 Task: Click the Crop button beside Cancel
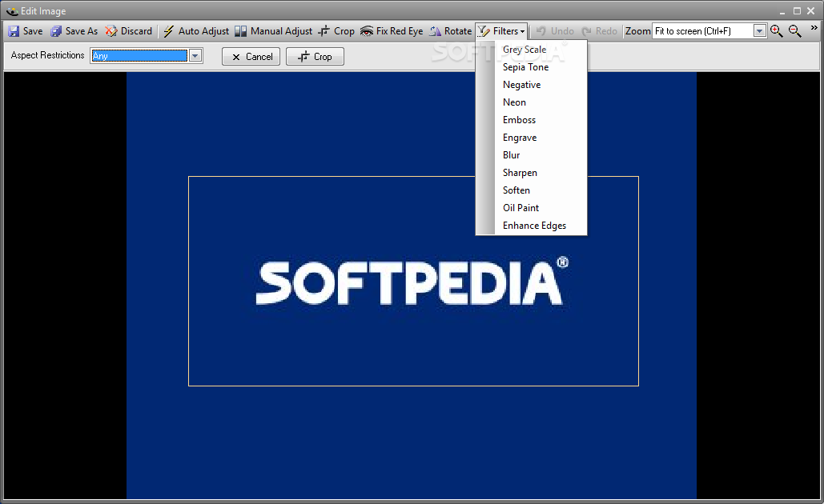pos(315,56)
